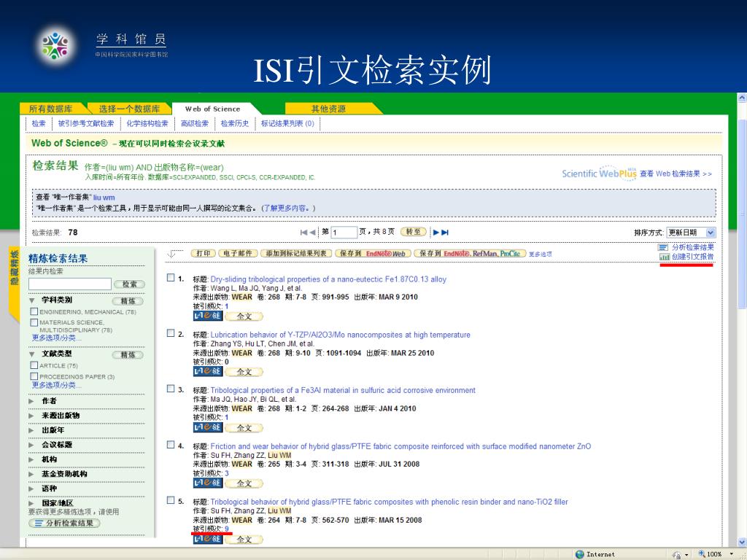Viewport: 747px width, 560px height.
Task: Click the Internet zone globe in status bar
Action: [580, 554]
